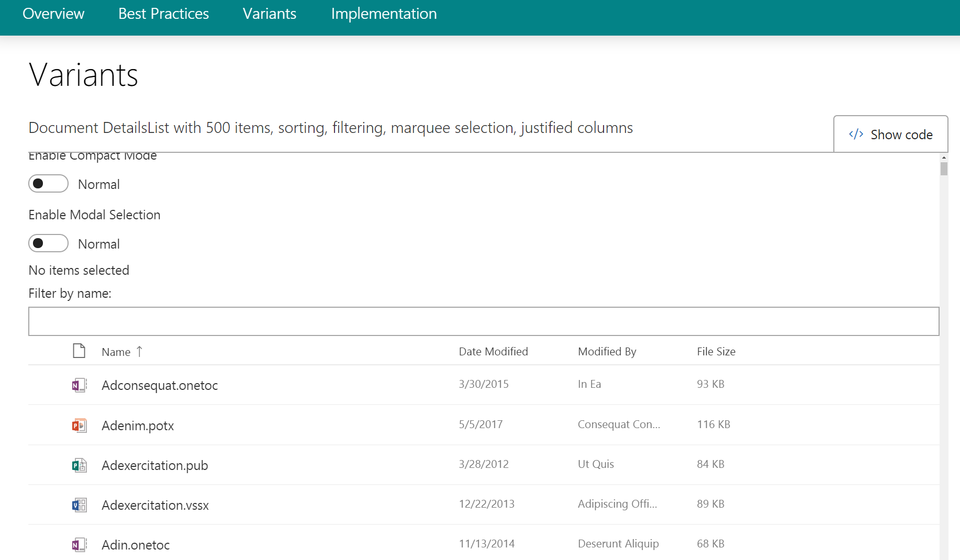Click the Deserunt Aliquip modified by cell

[618, 543]
